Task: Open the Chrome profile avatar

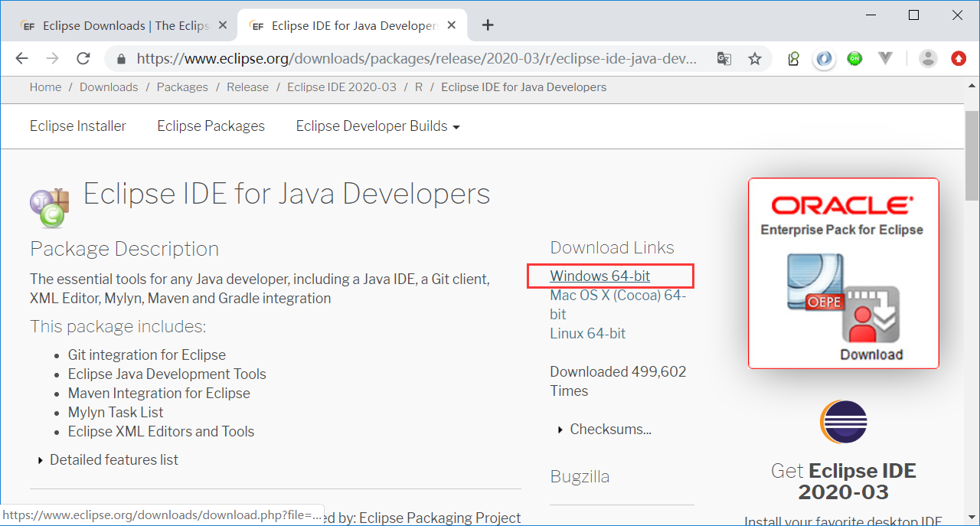Action: 928,58
